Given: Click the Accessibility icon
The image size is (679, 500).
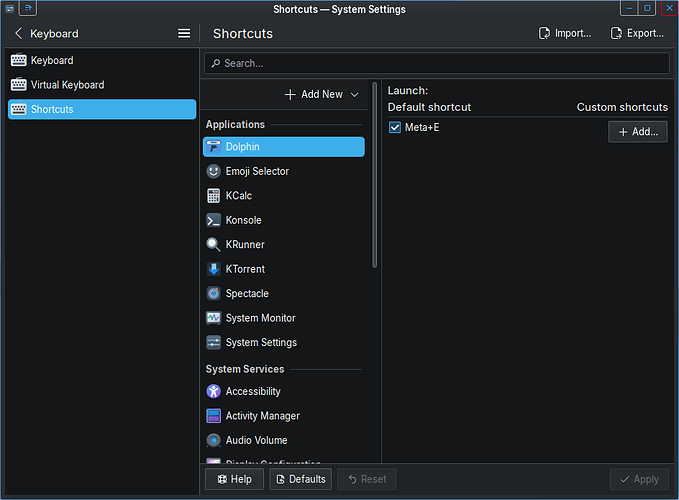Looking at the screenshot, I should (x=213, y=391).
